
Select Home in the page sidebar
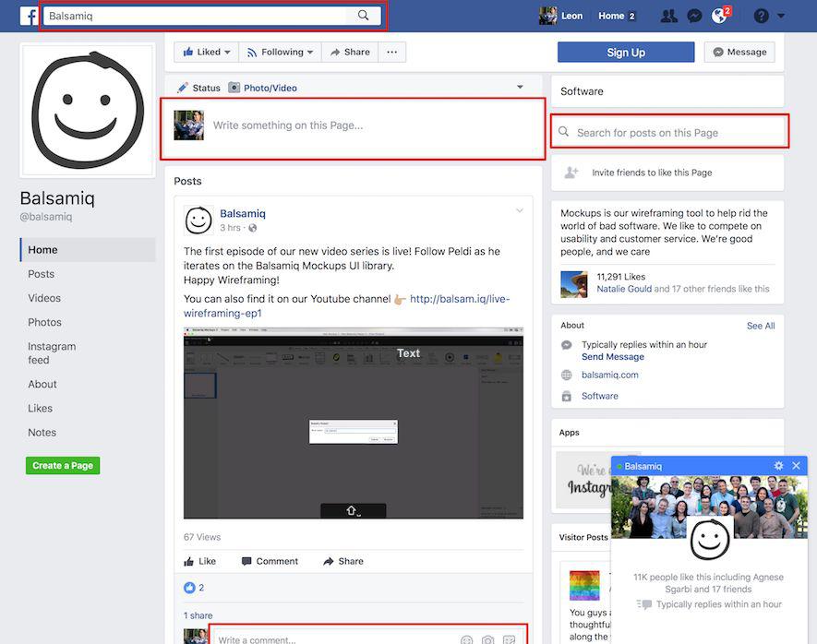88,250
